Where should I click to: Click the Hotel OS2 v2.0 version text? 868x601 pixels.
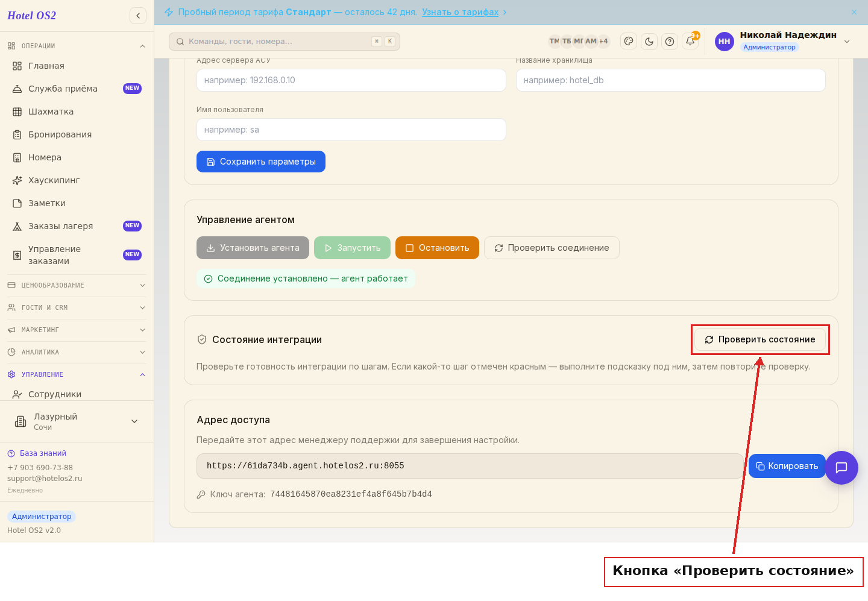pos(34,530)
